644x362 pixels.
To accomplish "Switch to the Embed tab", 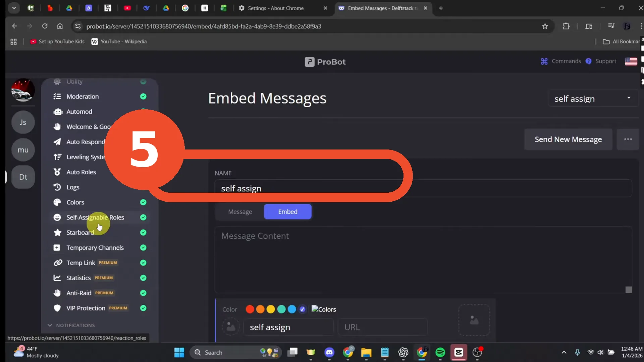I will [x=287, y=212].
